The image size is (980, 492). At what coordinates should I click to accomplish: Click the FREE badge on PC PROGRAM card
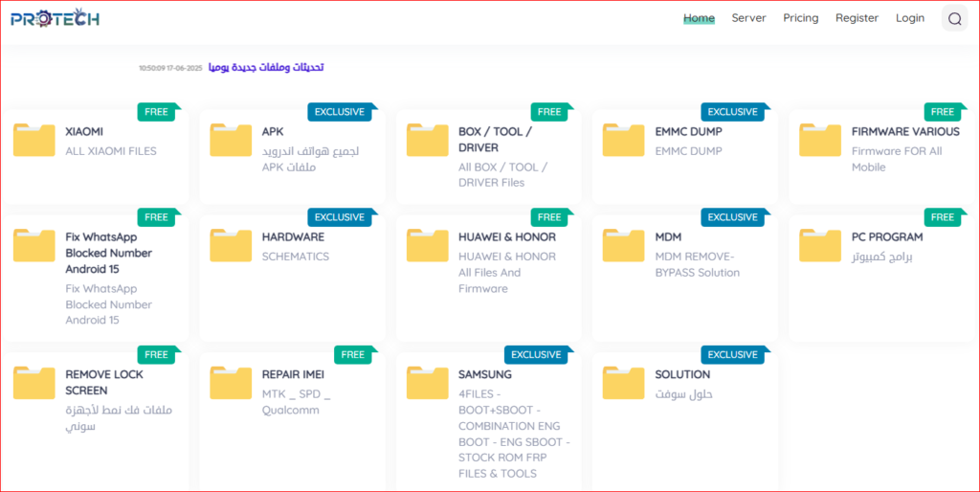click(943, 217)
